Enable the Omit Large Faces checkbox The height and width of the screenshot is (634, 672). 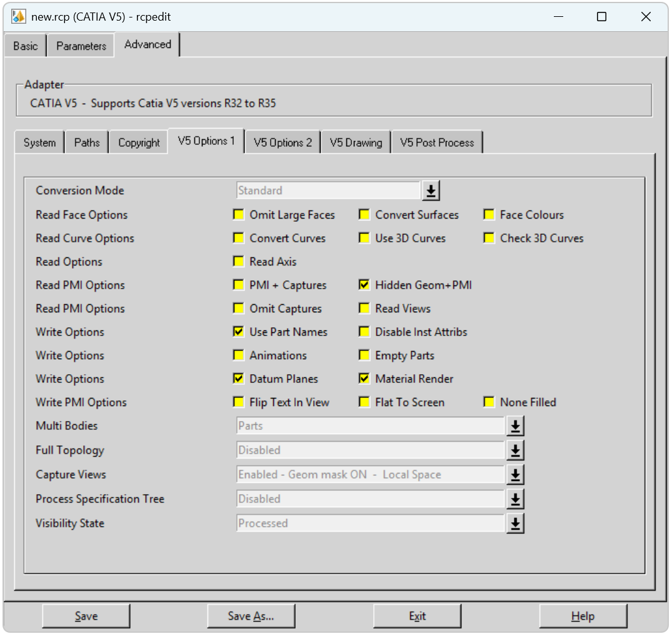click(238, 215)
